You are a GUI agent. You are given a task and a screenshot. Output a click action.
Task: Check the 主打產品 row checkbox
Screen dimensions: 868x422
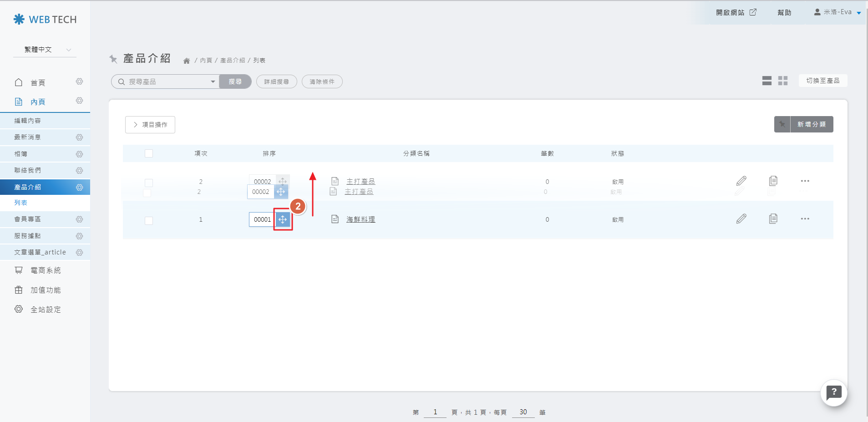point(149,183)
